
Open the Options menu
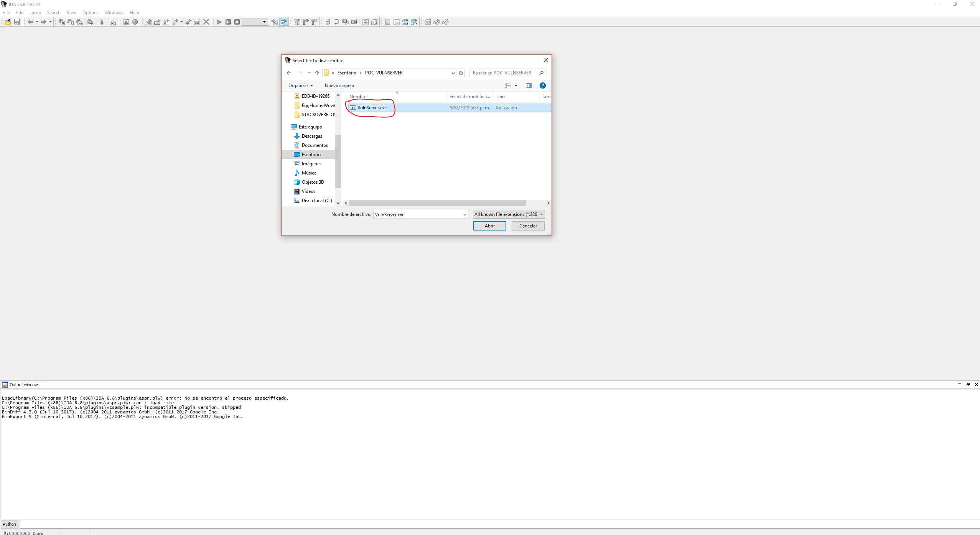tap(90, 13)
